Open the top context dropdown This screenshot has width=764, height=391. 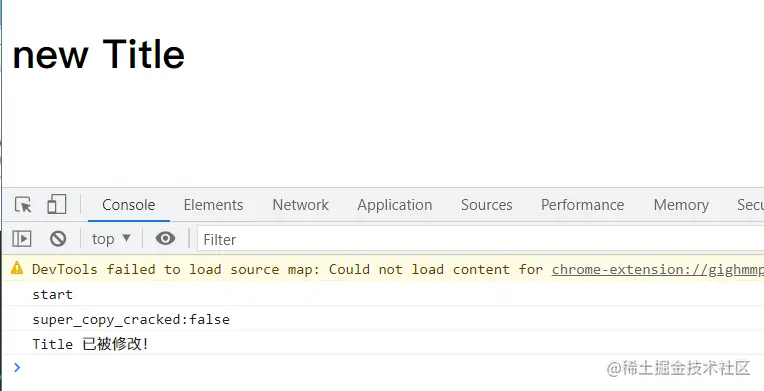[x=111, y=239]
